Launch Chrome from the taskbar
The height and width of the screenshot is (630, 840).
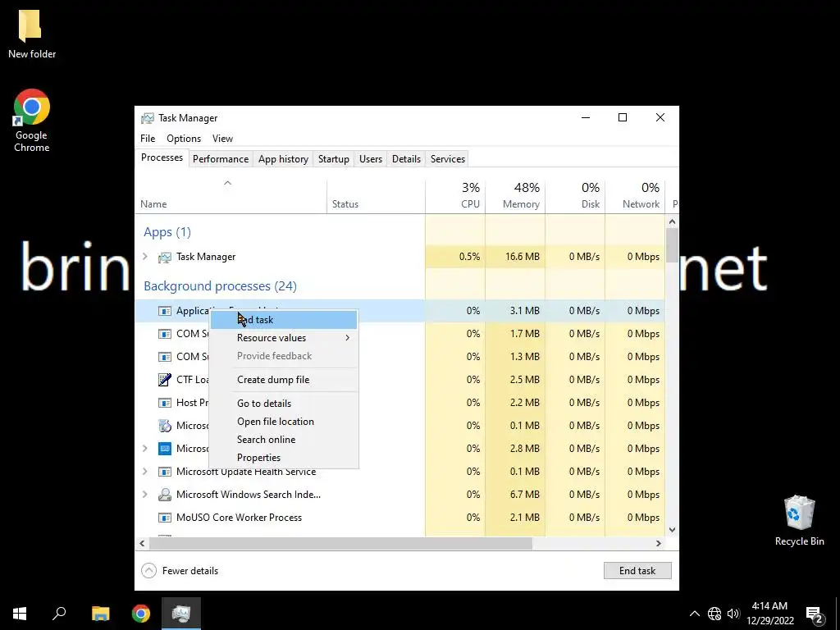pos(141,614)
